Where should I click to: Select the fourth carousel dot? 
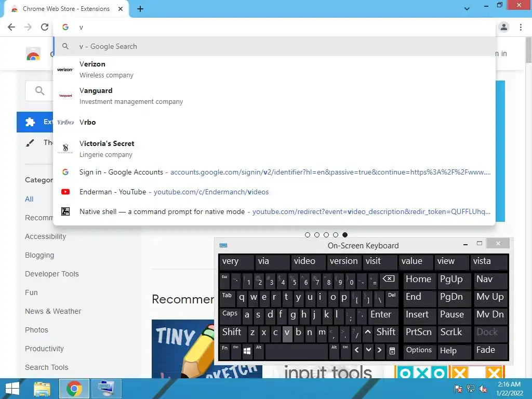tap(336, 235)
